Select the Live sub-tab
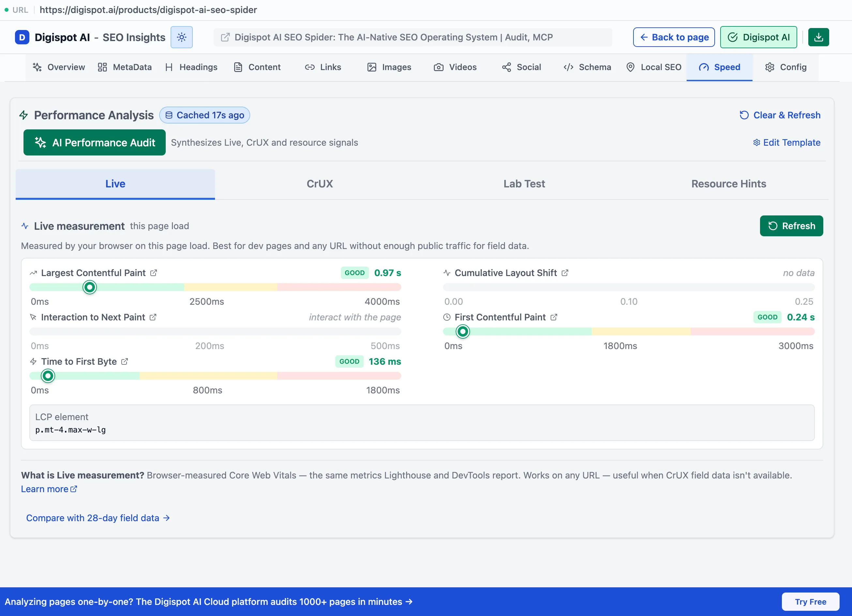The height and width of the screenshot is (616, 852). pyautogui.click(x=115, y=184)
